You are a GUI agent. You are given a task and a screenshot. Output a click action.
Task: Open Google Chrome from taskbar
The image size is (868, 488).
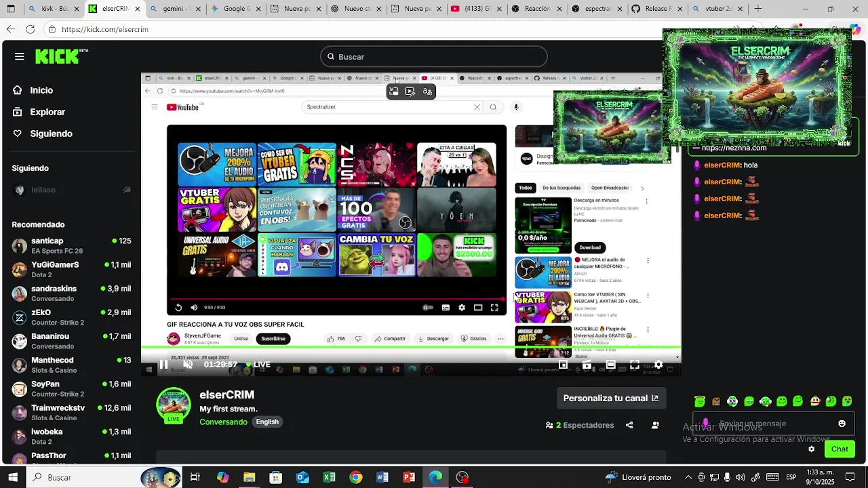pos(355,477)
